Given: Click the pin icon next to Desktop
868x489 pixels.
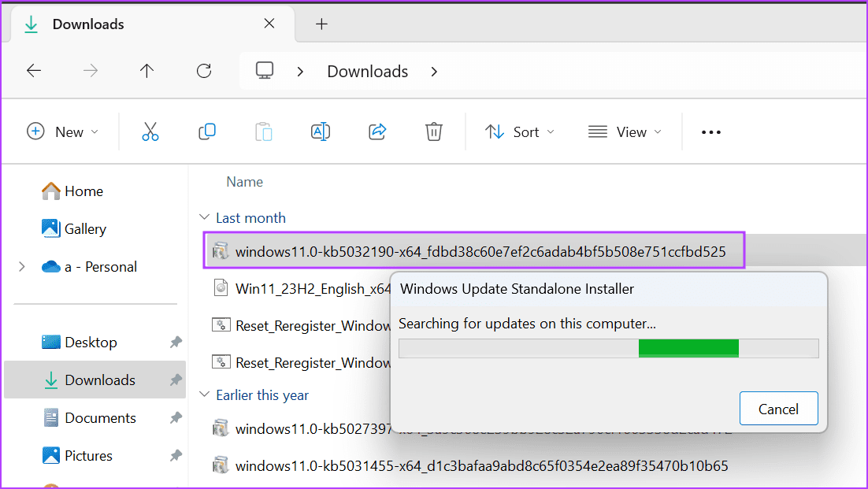Looking at the screenshot, I should pos(176,342).
